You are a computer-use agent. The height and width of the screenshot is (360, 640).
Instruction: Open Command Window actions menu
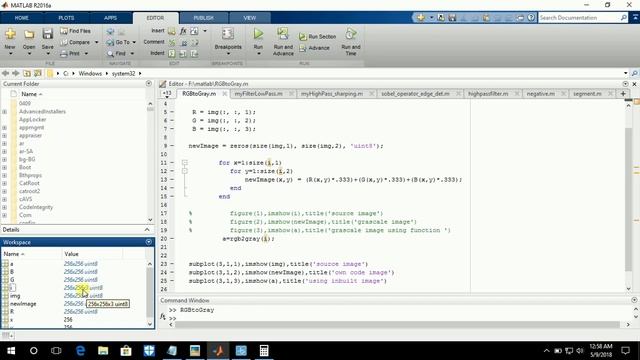(634, 300)
